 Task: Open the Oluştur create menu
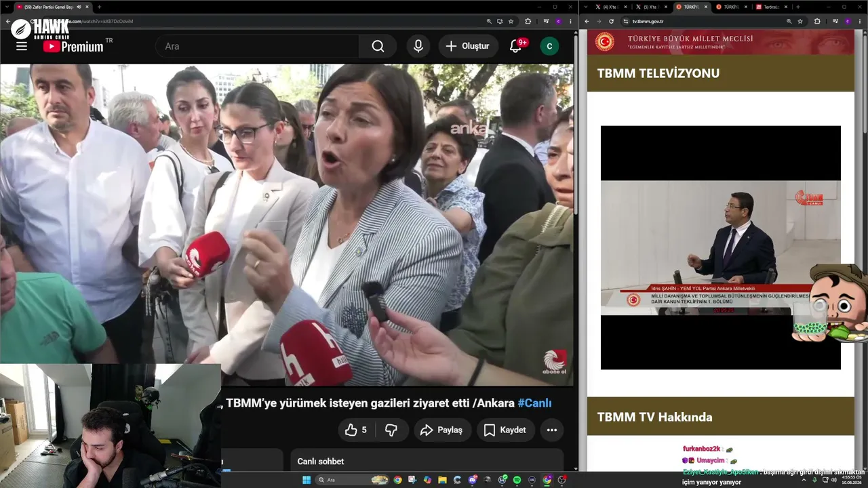point(468,46)
